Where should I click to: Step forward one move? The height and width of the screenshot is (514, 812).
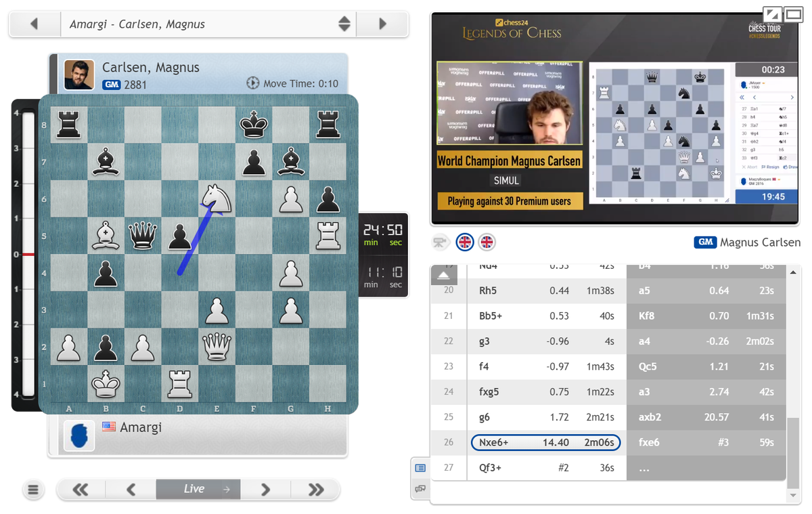[x=265, y=489]
